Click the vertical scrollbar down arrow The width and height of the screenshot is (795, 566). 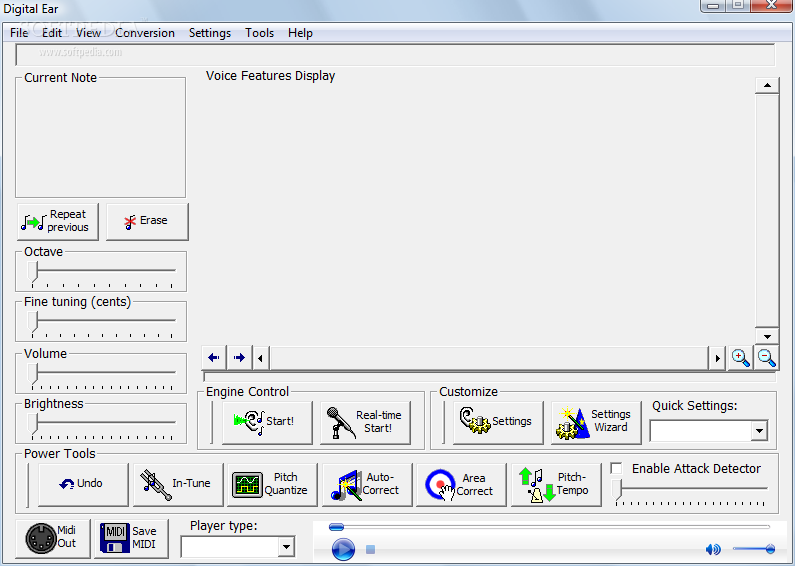[767, 337]
